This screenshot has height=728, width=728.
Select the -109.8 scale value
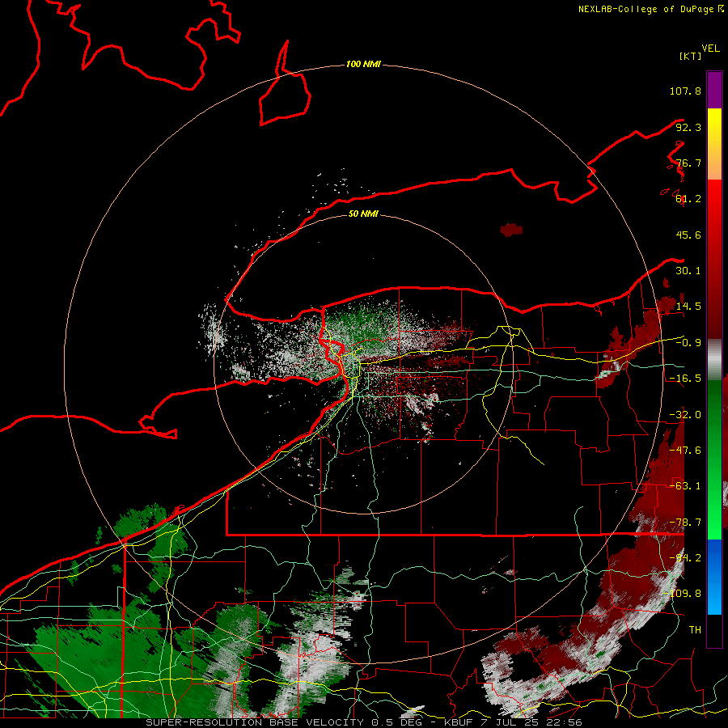click(682, 594)
